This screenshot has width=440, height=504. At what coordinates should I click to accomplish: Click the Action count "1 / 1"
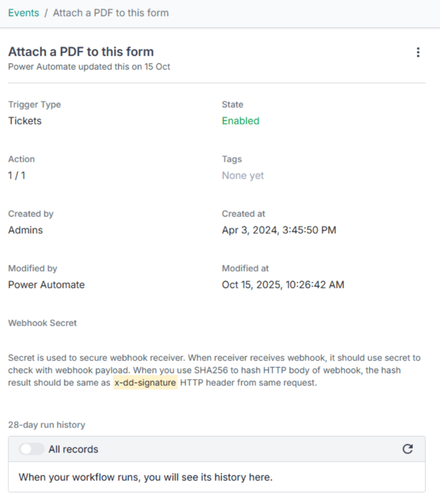click(17, 175)
